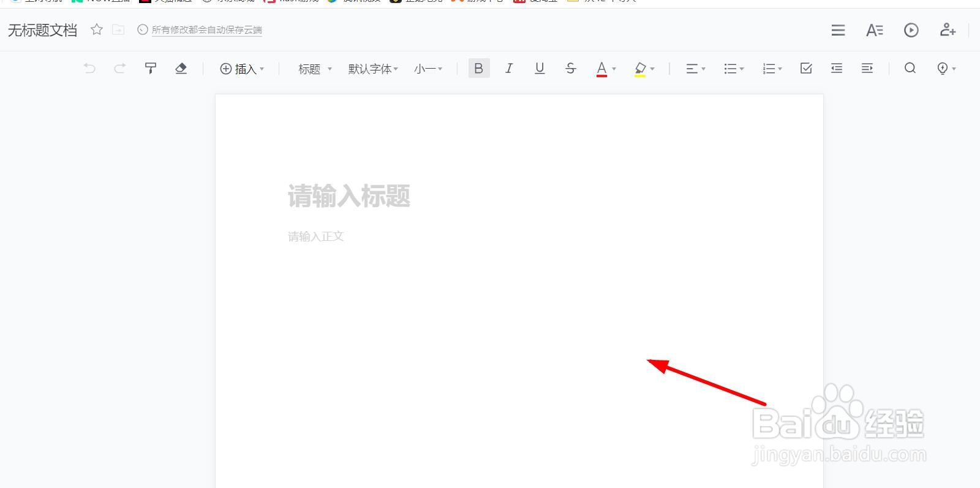980x488 pixels.
Task: Rename the 无标题文档 document title
Action: coord(42,30)
